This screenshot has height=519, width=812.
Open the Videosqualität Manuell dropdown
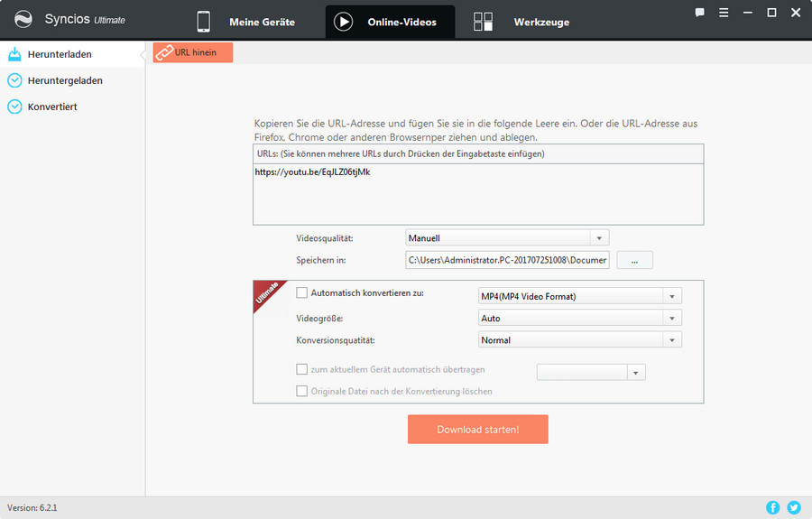[507, 237]
